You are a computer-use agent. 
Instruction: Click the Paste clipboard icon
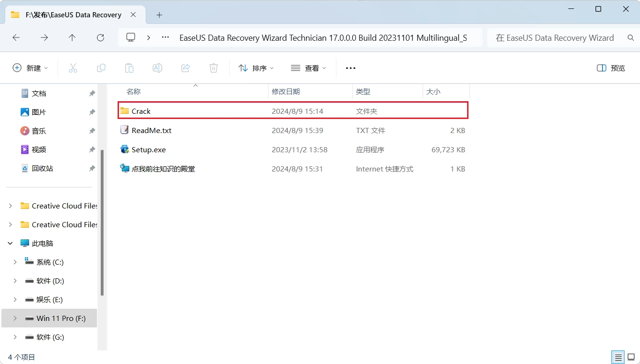coord(129,68)
